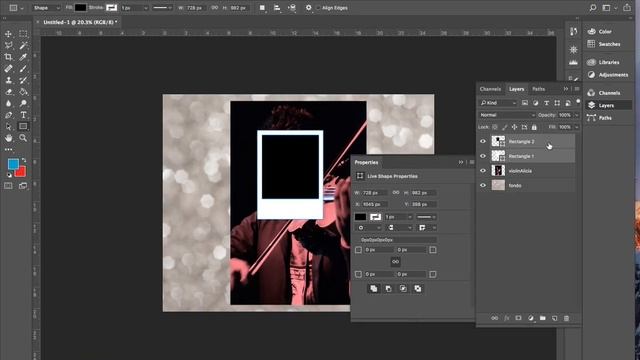Select the Blur tool
This screenshot has width=640, height=360.
[x=8, y=103]
